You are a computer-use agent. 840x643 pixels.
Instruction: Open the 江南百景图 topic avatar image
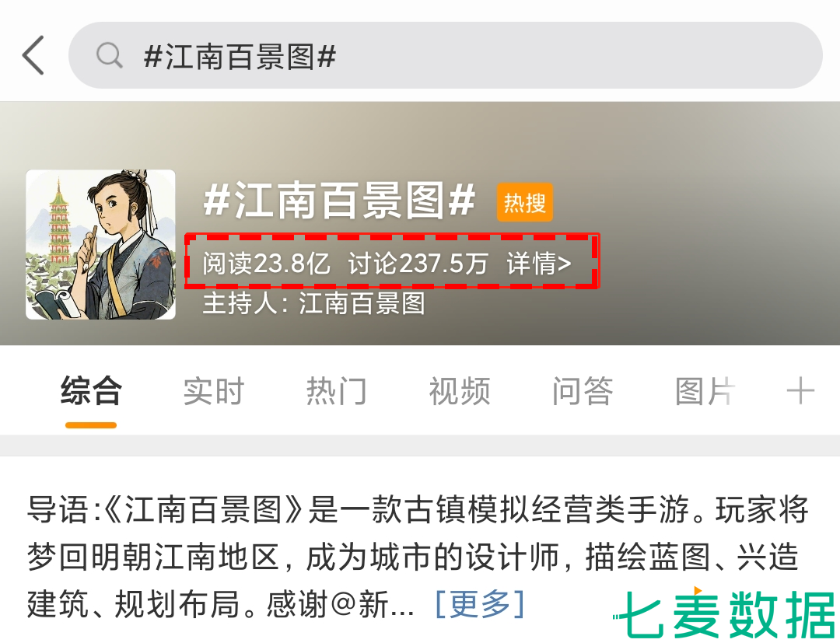100,245
